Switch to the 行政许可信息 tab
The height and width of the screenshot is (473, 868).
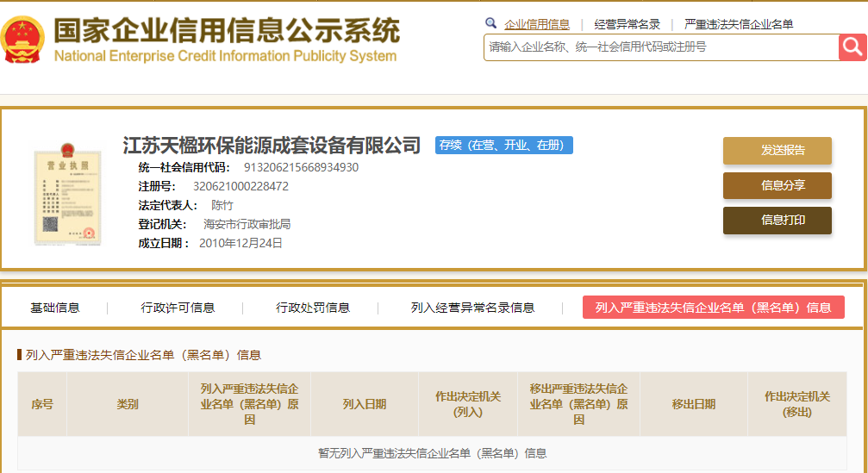tap(178, 308)
